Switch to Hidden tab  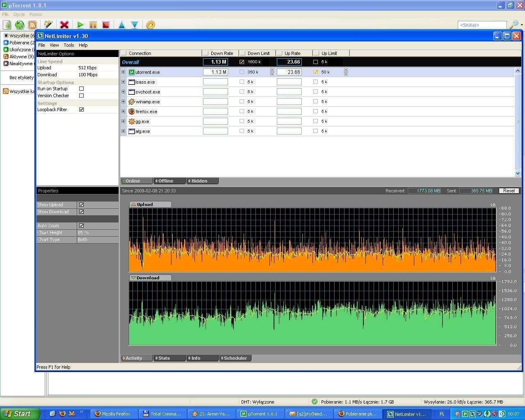tap(202, 181)
